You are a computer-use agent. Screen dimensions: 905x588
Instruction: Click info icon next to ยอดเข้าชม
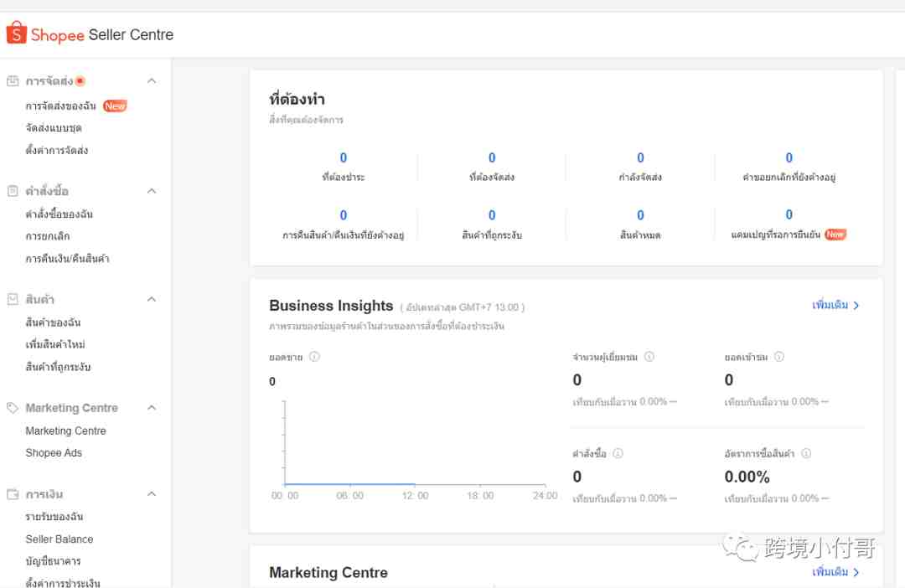[779, 357]
